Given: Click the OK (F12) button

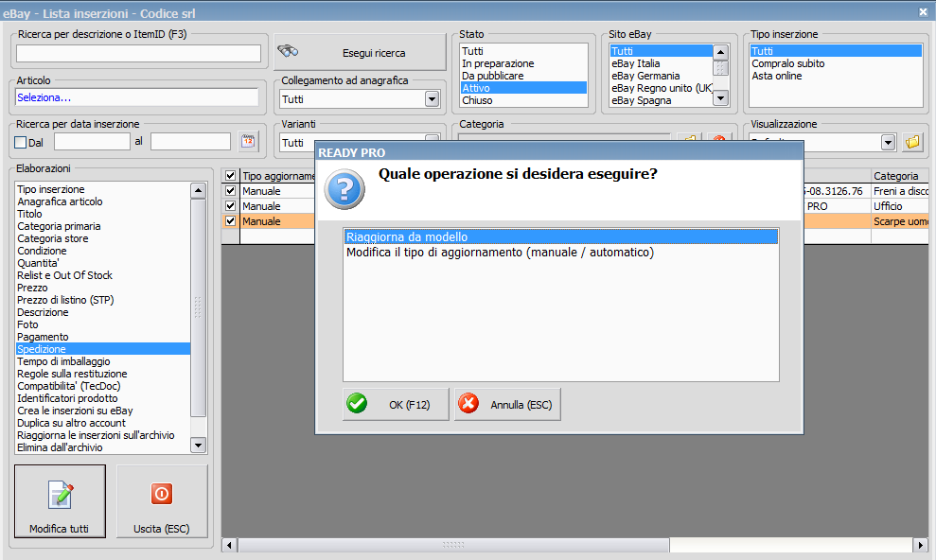Looking at the screenshot, I should pyautogui.click(x=396, y=404).
